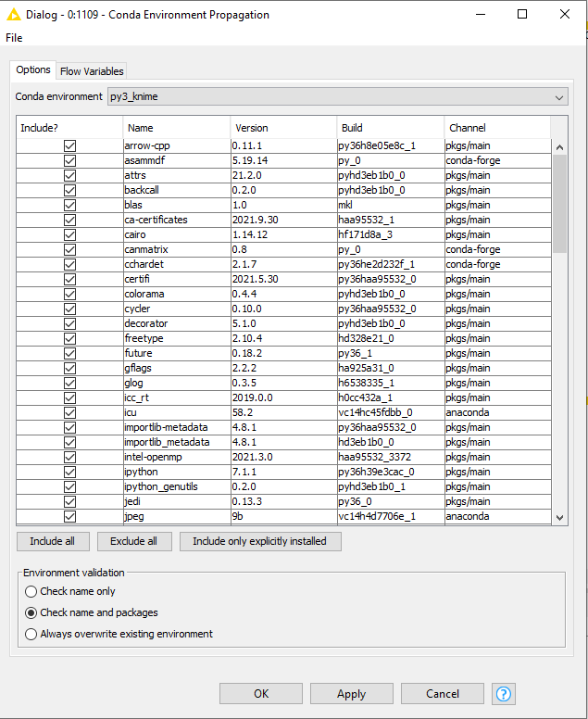Click build cell haa95532_3372

[x=391, y=457]
